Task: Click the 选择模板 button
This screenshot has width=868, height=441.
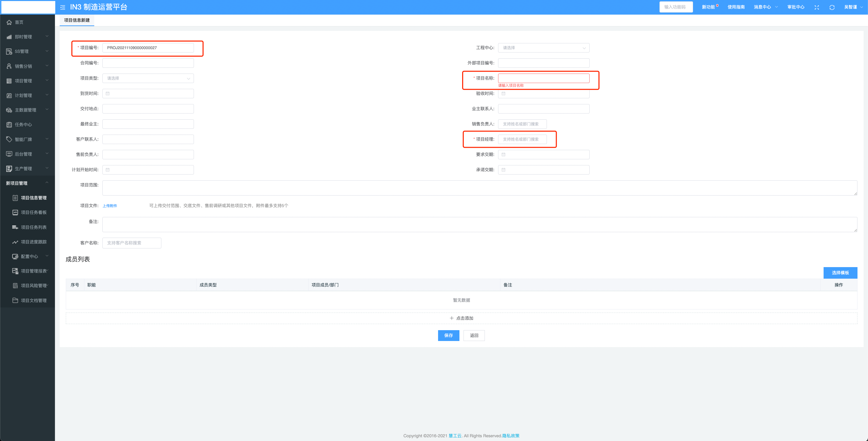Action: [x=840, y=273]
